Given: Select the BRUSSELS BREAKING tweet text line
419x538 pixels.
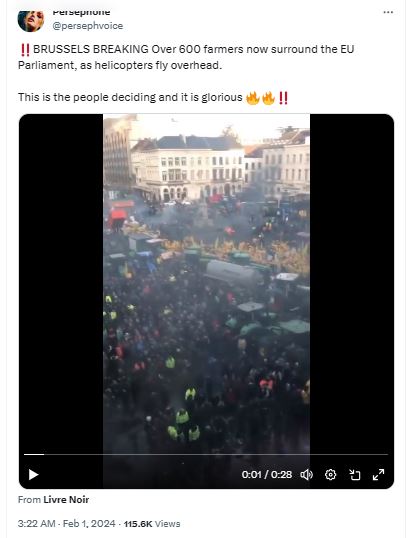Looking at the screenshot, I should click(186, 57).
